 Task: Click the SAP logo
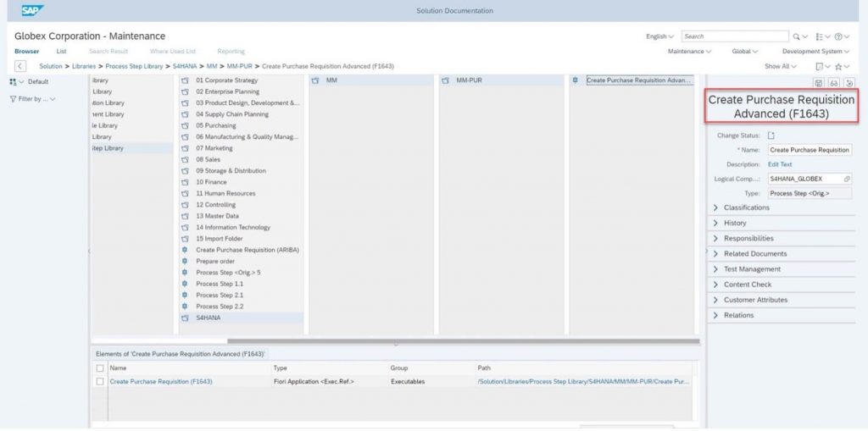(33, 10)
